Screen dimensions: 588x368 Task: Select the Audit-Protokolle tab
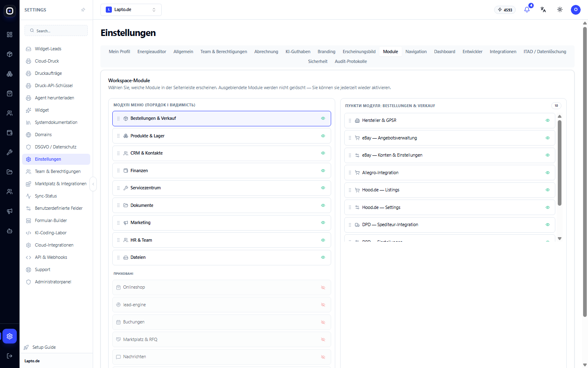[351, 61]
